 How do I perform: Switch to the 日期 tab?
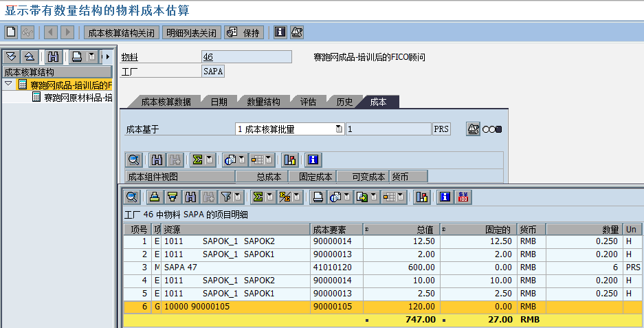click(219, 102)
